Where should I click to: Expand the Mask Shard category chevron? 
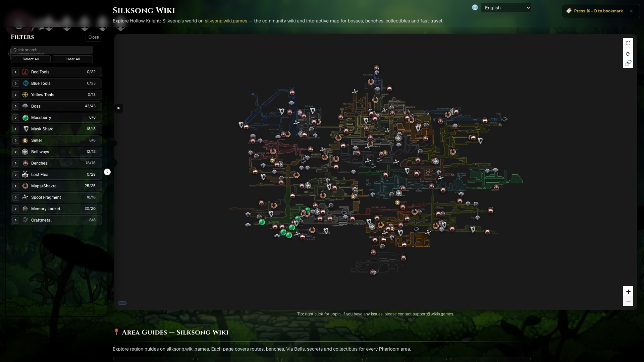pyautogui.click(x=16, y=129)
